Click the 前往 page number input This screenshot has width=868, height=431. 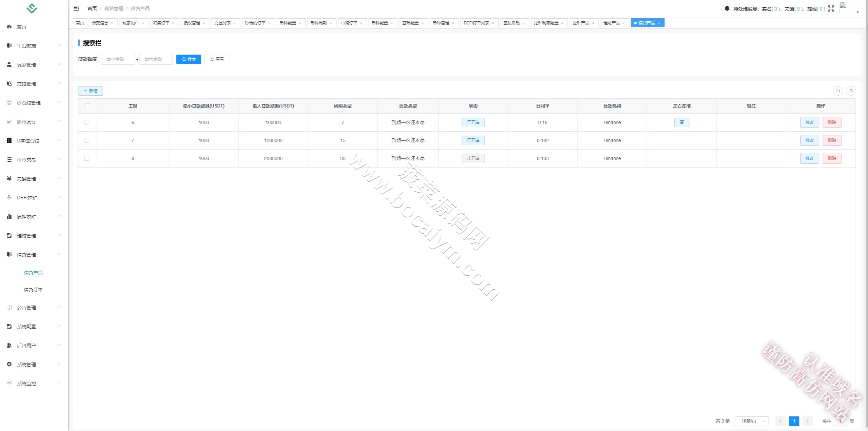pos(840,421)
